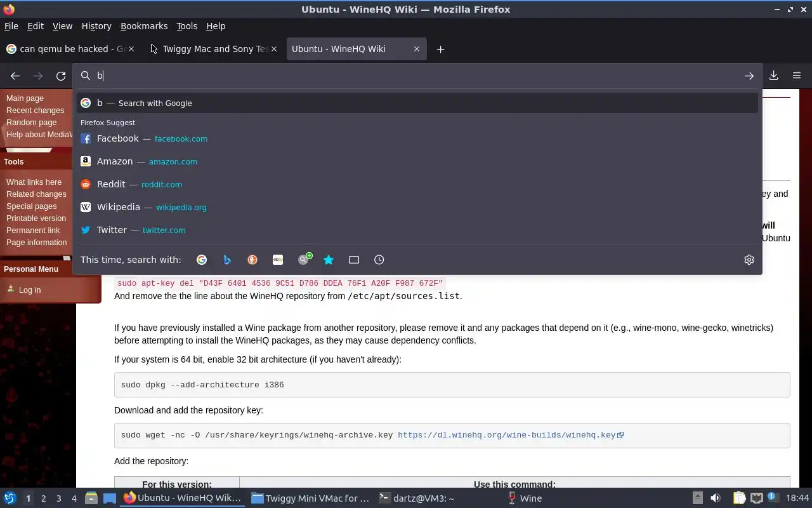Switch to workspace 4 in the taskbar

click(x=74, y=498)
